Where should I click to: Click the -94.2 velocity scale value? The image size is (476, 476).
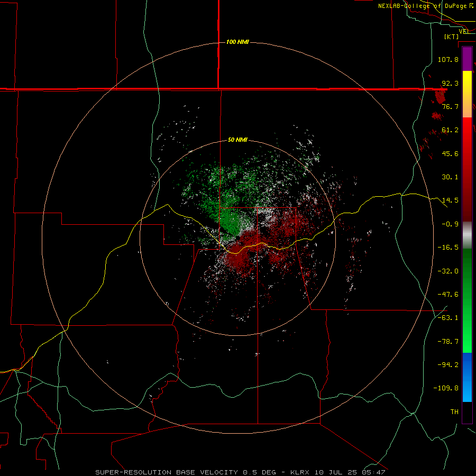(448, 365)
